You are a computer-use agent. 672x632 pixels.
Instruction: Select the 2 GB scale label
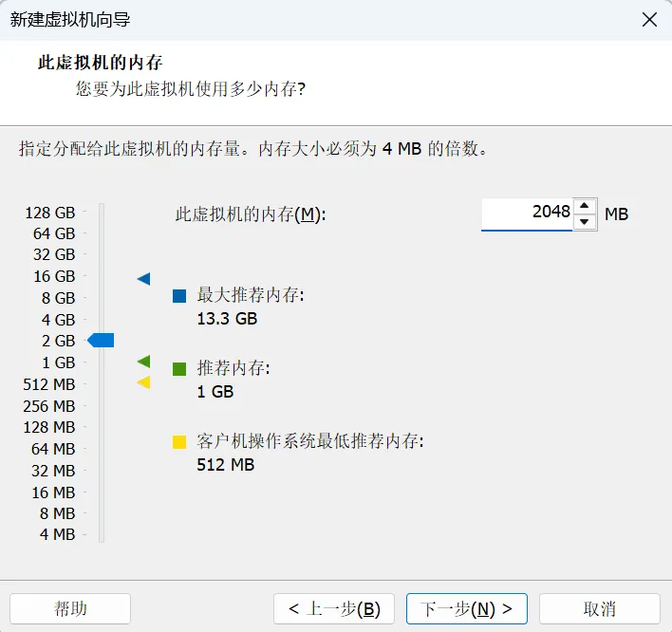[x=58, y=341]
